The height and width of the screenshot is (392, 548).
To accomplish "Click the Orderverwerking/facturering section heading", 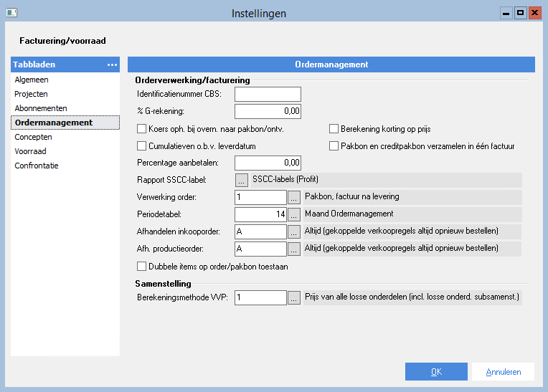I will (192, 80).
